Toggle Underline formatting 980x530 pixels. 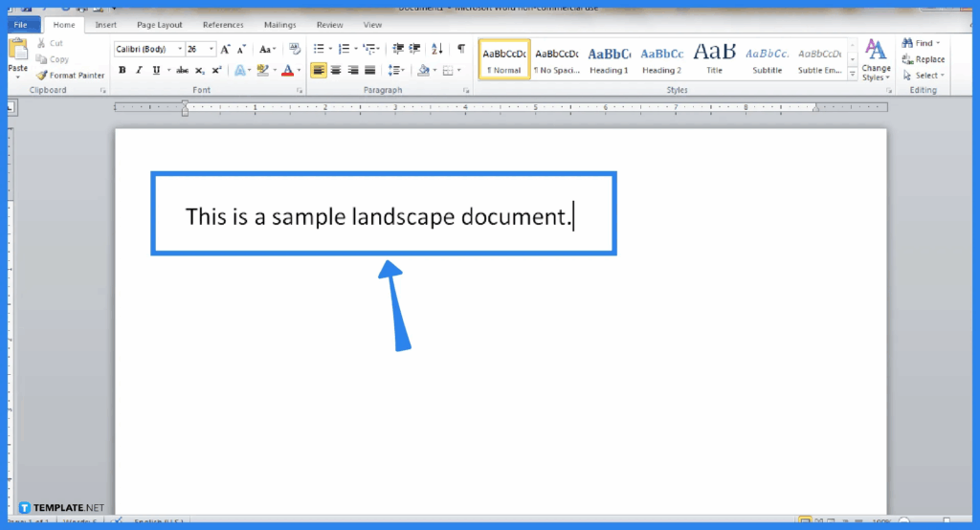point(156,70)
